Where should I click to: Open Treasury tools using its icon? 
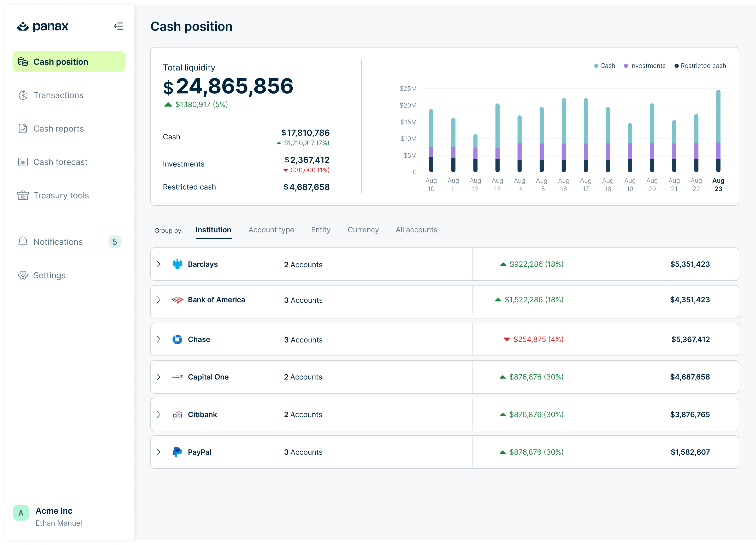click(23, 196)
